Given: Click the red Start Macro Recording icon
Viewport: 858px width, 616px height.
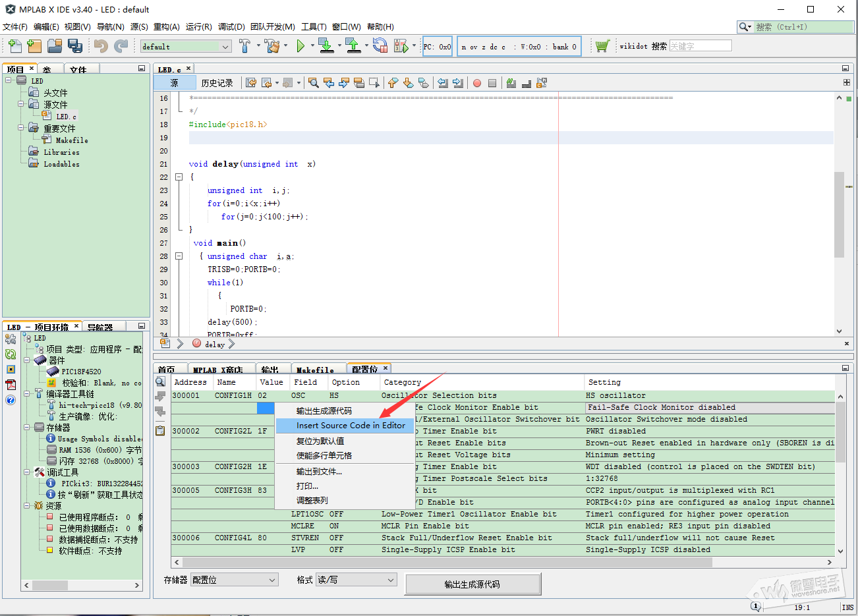Looking at the screenshot, I should click(x=476, y=83).
